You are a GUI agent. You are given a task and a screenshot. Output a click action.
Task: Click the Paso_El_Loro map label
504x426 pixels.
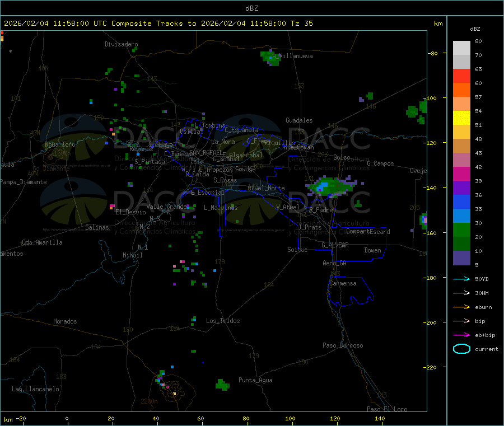click(x=388, y=409)
